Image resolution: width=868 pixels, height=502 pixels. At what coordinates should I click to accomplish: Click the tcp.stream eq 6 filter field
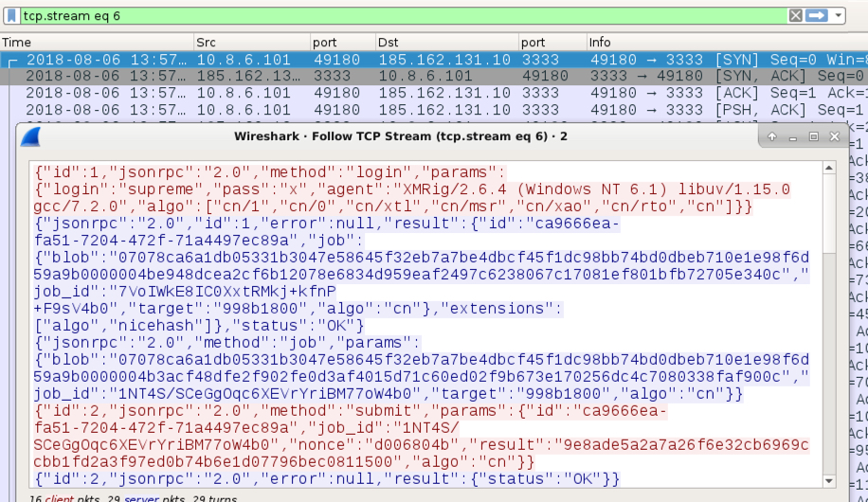pyautogui.click(x=404, y=15)
